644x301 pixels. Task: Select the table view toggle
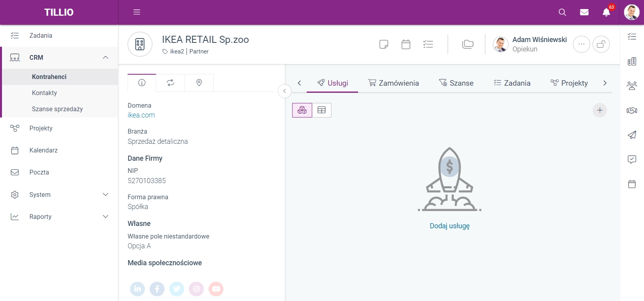tap(322, 110)
